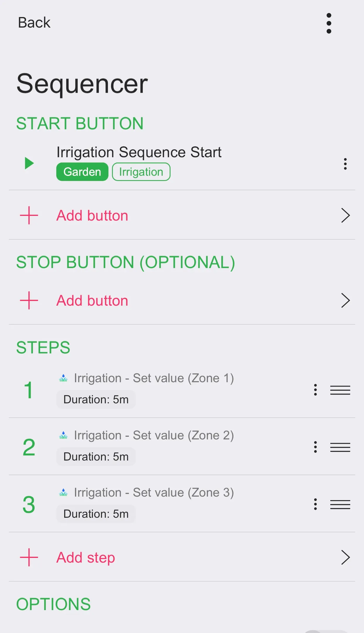Grab the reorder handle of Zone 3 step
Screen dimensions: 364x633
pos(340,505)
